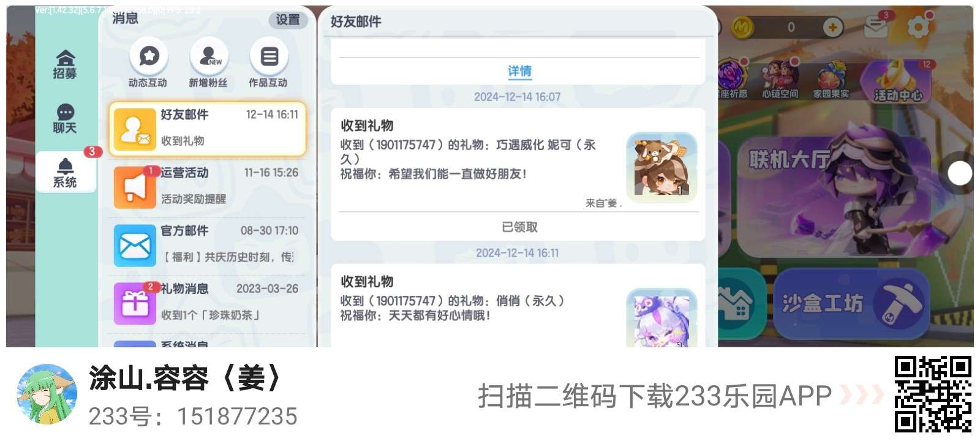Image resolution: width=980 pixels, height=441 pixels.
Task: Open the 作品互动 icon
Action: 268,64
